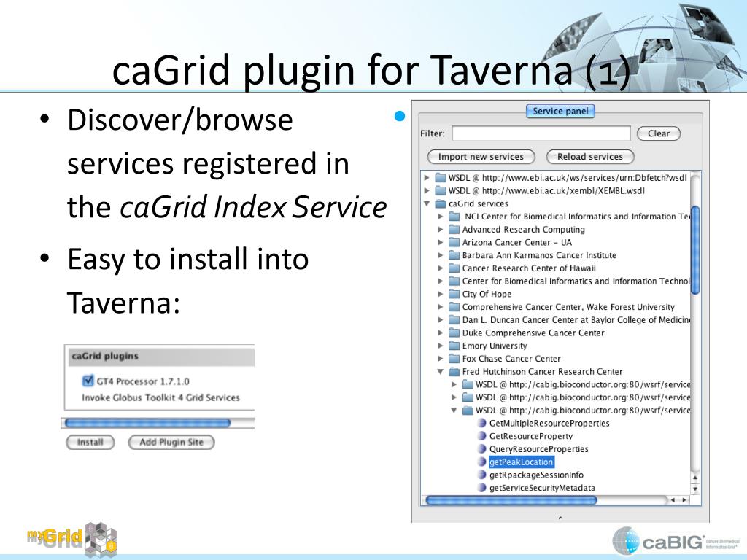
Task: Clear the service filter
Action: 659,133
